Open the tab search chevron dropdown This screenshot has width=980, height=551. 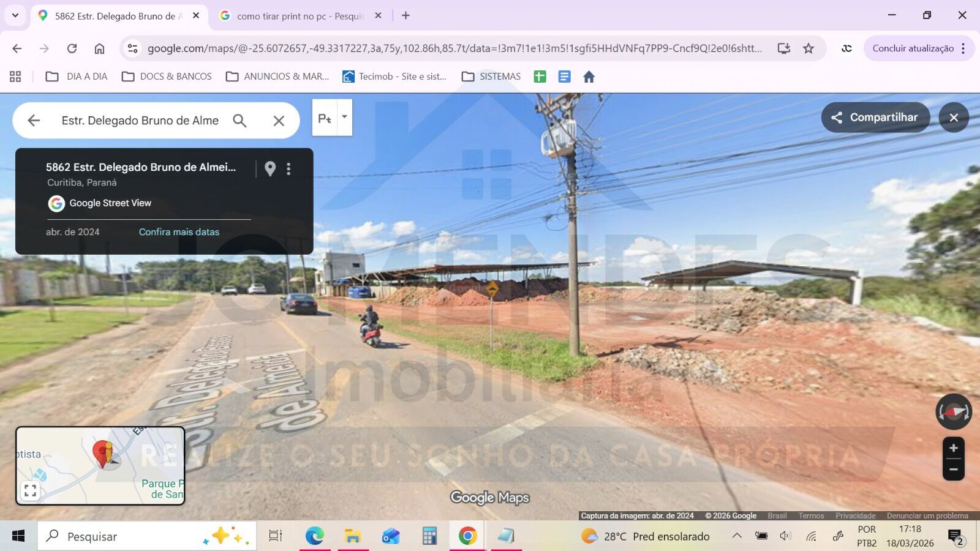click(15, 15)
